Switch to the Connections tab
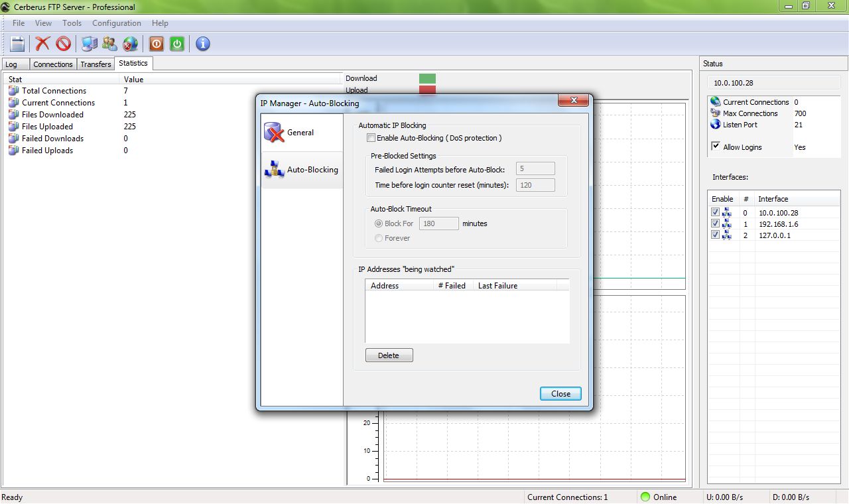849x504 pixels. click(x=53, y=64)
